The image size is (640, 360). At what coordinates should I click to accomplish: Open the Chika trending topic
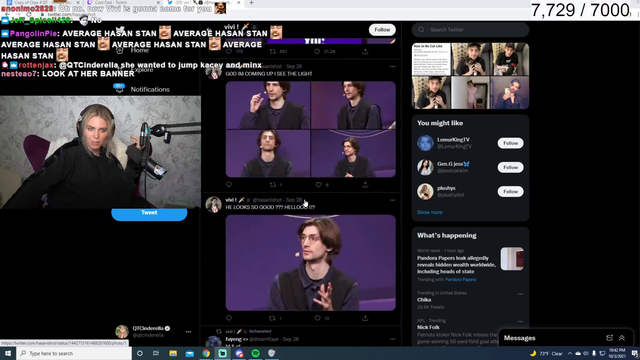[x=424, y=300]
